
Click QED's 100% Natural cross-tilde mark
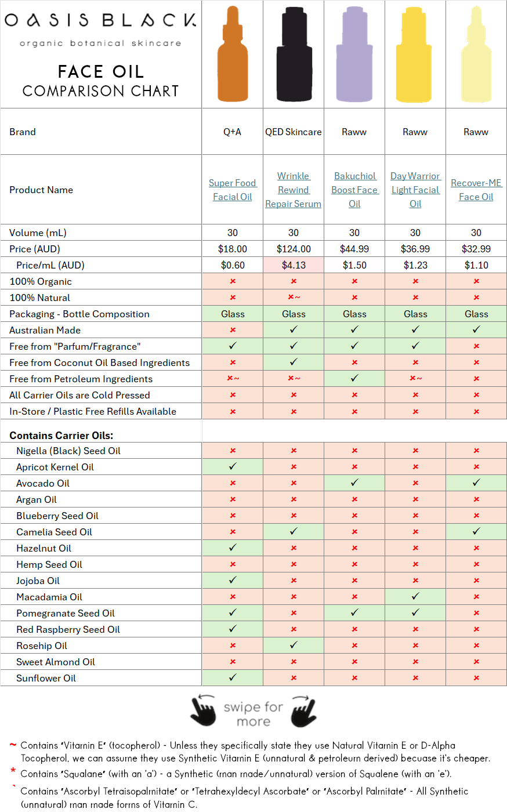294,297
